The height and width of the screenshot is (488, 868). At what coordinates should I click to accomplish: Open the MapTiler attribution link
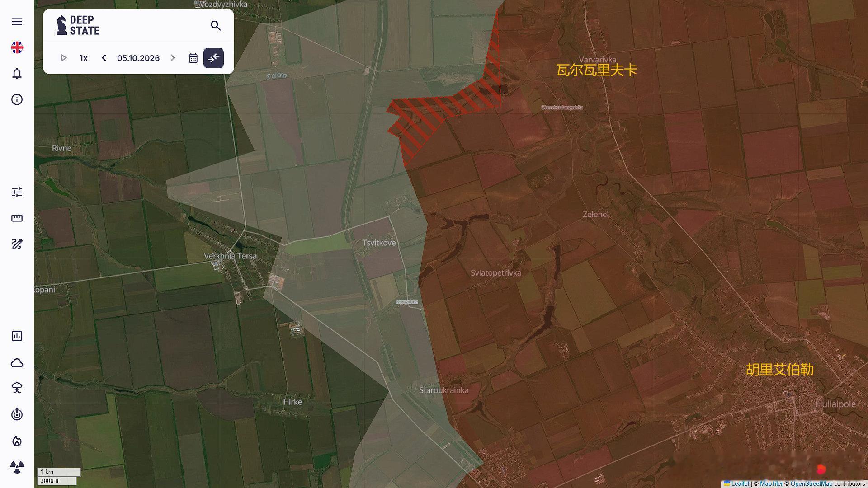[771, 483]
